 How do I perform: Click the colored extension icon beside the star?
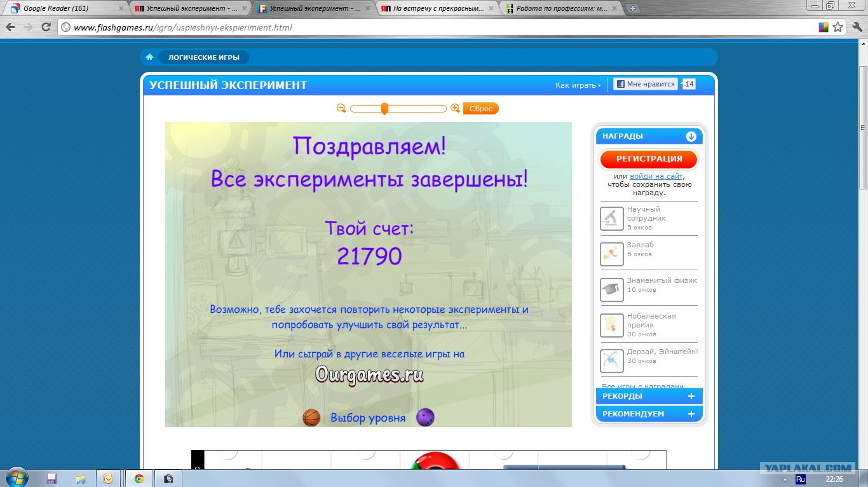tap(824, 27)
